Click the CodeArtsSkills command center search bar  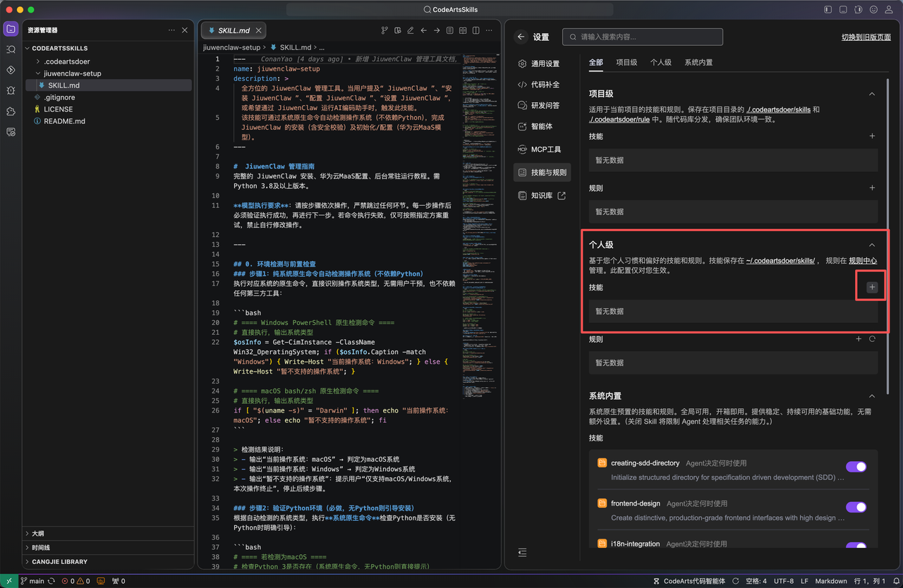point(449,9)
